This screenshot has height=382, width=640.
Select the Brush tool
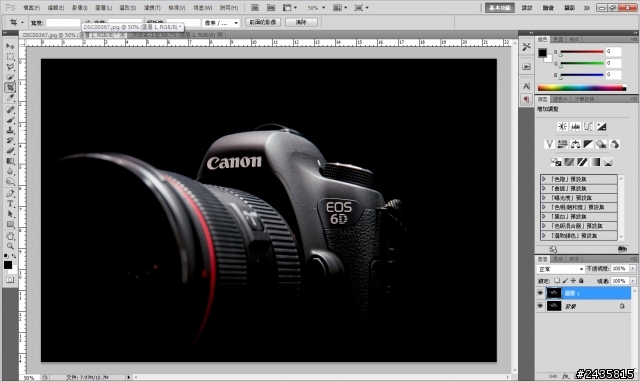(x=10, y=120)
